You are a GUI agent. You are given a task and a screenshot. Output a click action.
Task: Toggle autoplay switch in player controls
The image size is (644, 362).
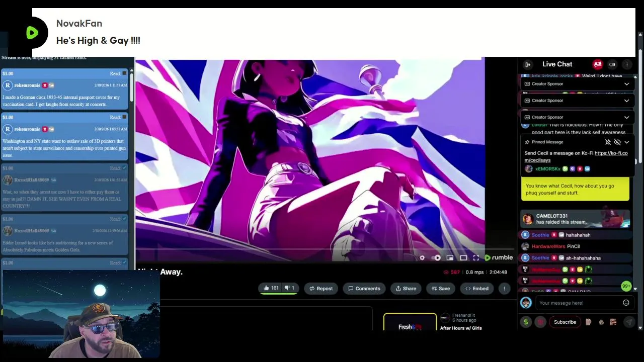click(x=436, y=258)
